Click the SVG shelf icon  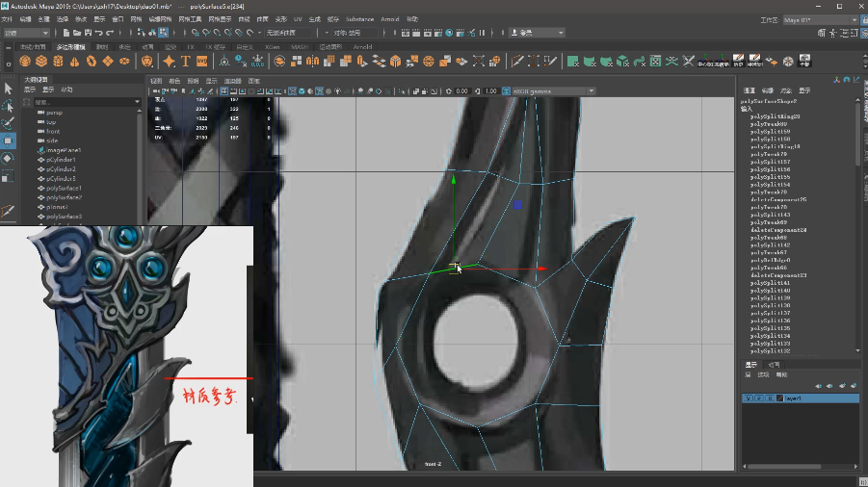click(202, 61)
